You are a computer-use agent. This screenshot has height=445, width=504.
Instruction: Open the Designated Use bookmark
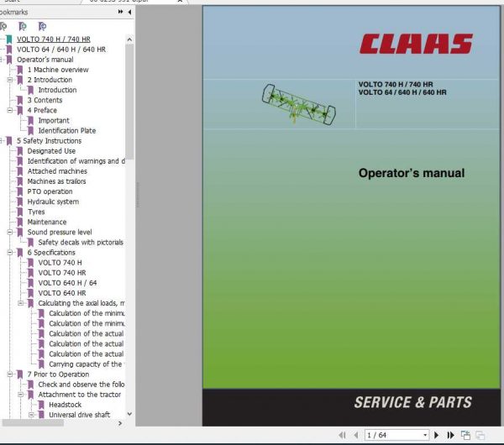pos(51,150)
